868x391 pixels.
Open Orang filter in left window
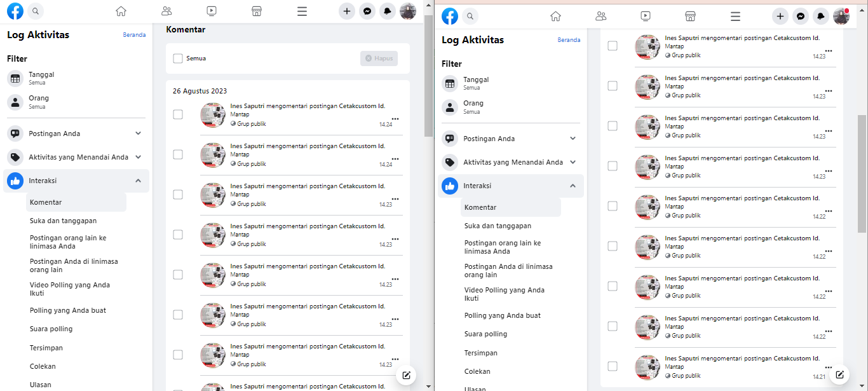pyautogui.click(x=76, y=102)
